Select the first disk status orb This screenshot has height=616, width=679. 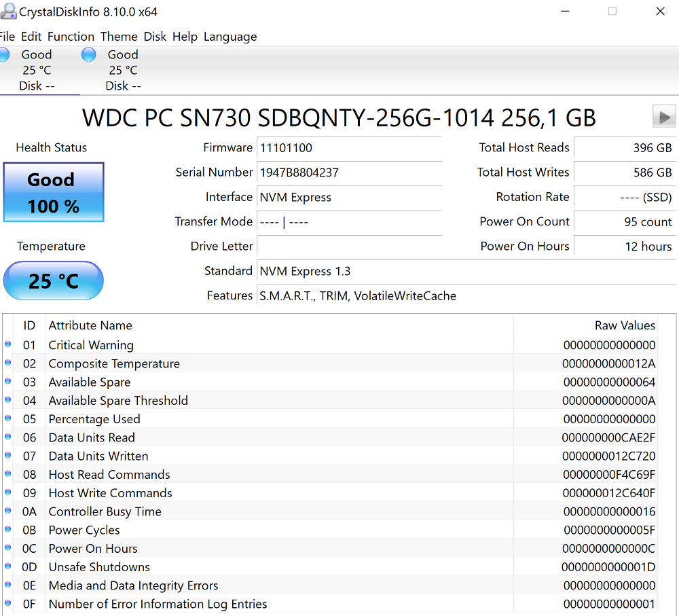pos(4,55)
